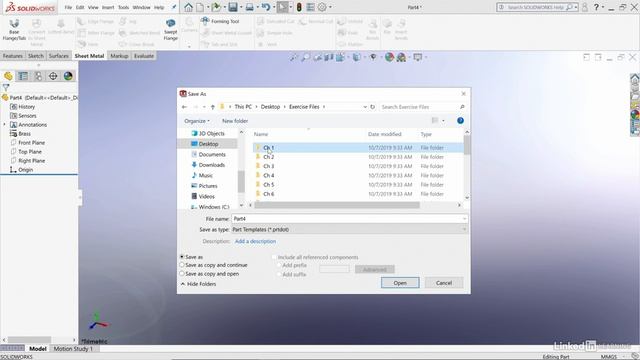
Task: Click the feature tree filter funnel icon
Action: (6, 87)
